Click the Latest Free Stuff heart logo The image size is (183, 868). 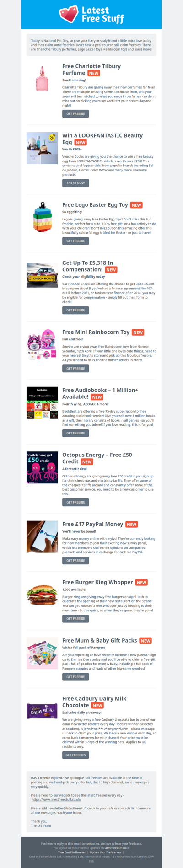click(91, 14)
